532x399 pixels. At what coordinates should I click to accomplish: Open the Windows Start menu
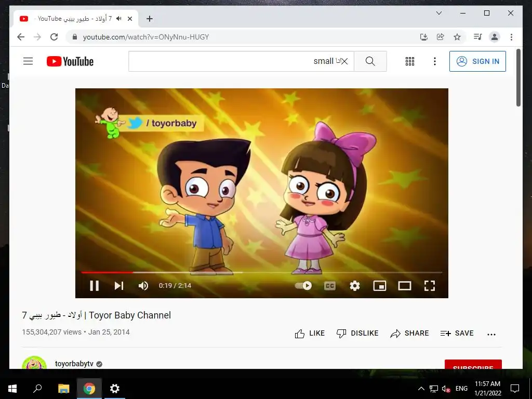coord(12,389)
